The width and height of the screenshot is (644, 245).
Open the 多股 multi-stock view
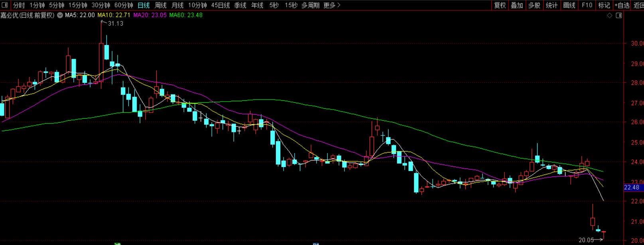(x=534, y=5)
